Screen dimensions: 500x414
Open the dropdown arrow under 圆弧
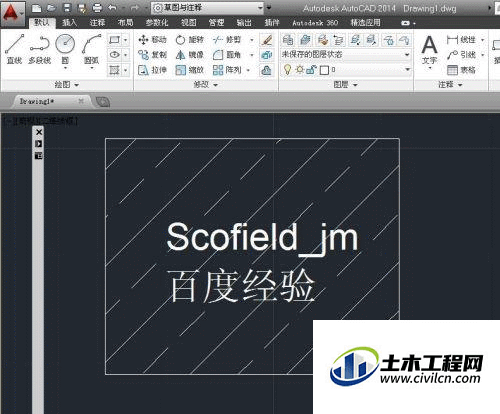click(x=92, y=68)
